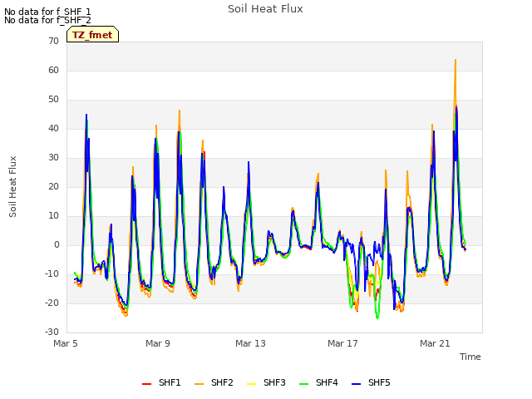Click the 70 y-axis tick label
Image resolution: width=532 pixels, height=399 pixels.
[x=53, y=41]
